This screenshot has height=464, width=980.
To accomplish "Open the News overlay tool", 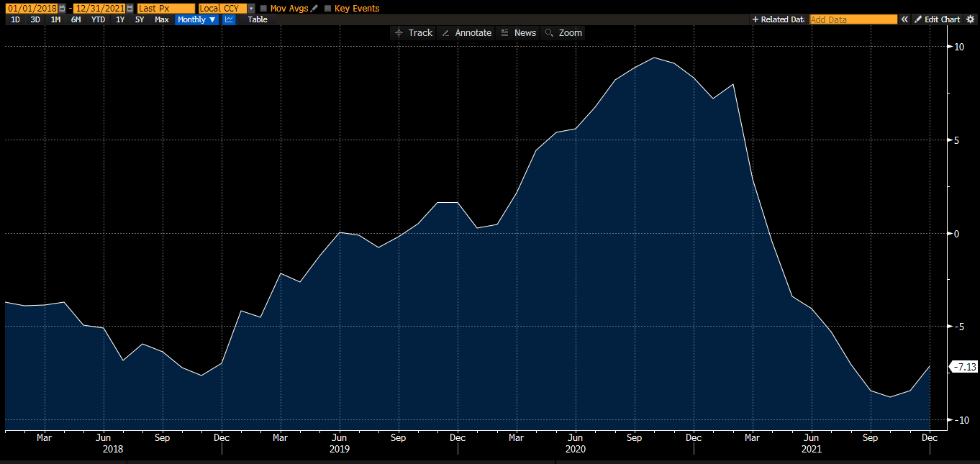I will [x=518, y=33].
